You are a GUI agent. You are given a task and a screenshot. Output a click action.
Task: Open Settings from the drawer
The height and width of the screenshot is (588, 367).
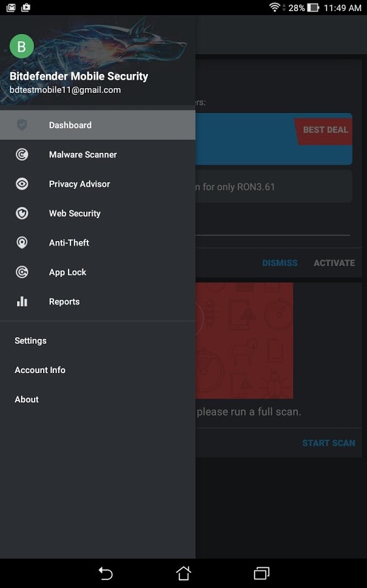pyautogui.click(x=31, y=340)
